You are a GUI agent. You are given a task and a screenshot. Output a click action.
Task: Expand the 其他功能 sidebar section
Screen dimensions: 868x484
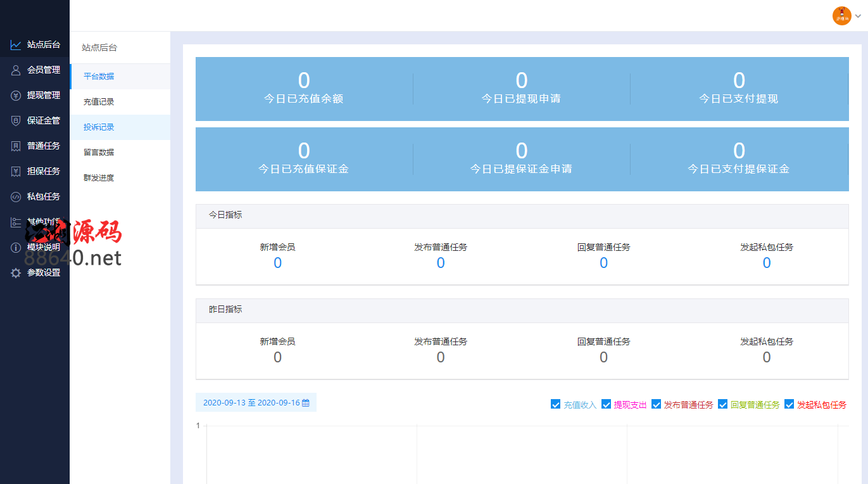[15, 222]
